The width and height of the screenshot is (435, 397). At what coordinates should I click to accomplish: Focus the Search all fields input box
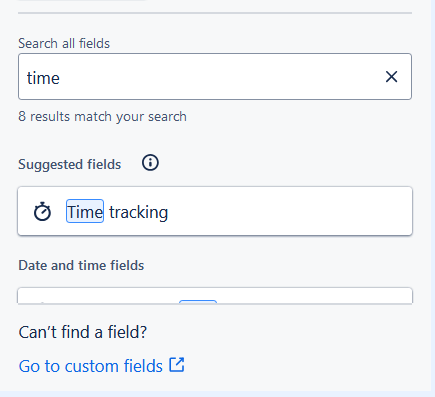[215, 77]
